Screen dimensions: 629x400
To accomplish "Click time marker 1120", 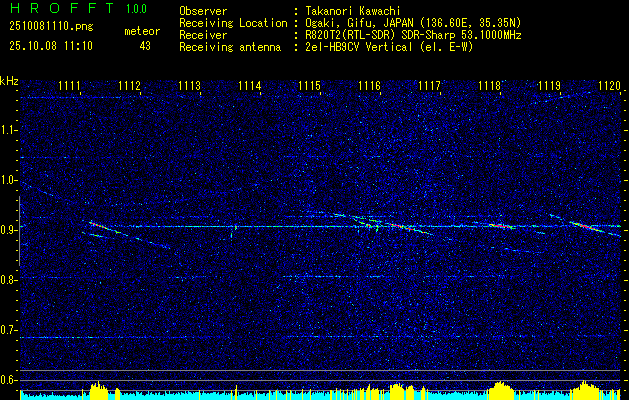I will tap(609, 86).
